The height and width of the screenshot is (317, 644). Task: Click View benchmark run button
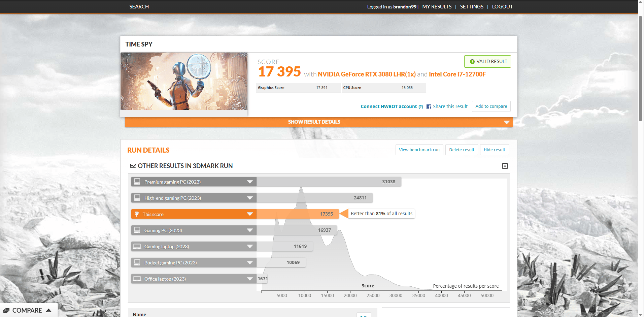pyautogui.click(x=419, y=150)
